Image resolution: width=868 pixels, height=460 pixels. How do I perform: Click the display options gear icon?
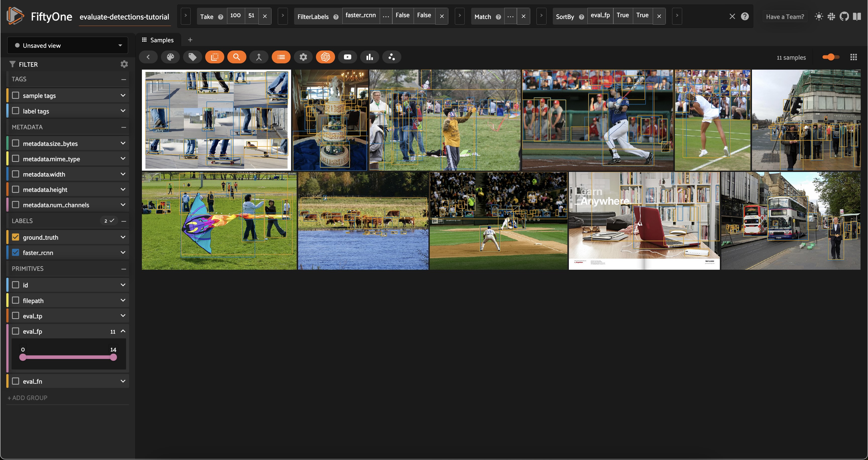pos(303,57)
